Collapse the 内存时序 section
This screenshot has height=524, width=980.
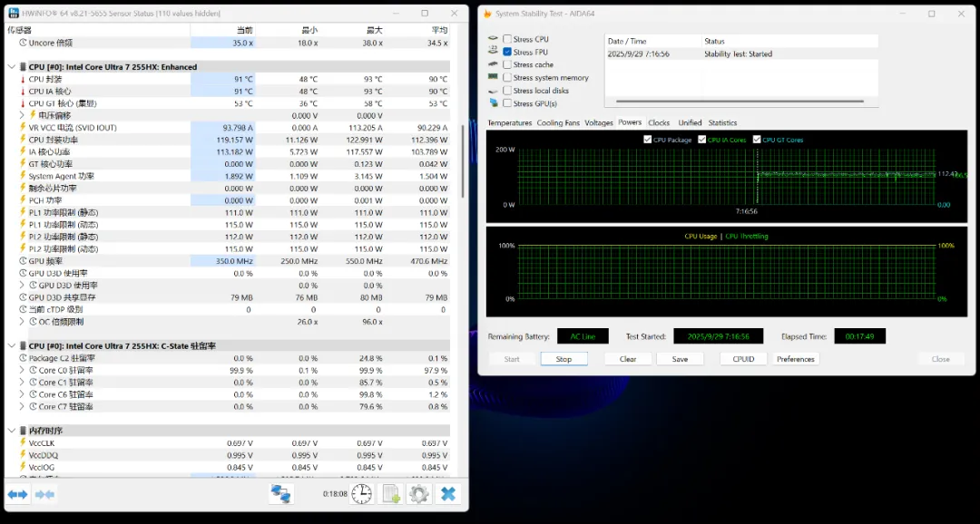click(x=13, y=431)
